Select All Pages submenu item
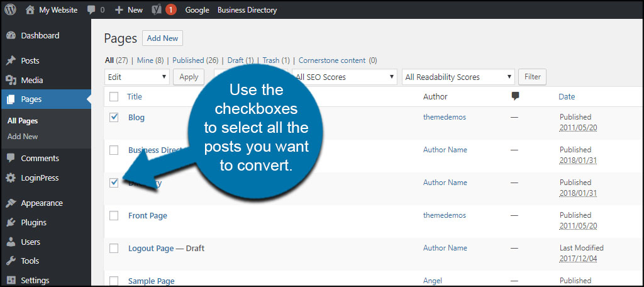 23,121
